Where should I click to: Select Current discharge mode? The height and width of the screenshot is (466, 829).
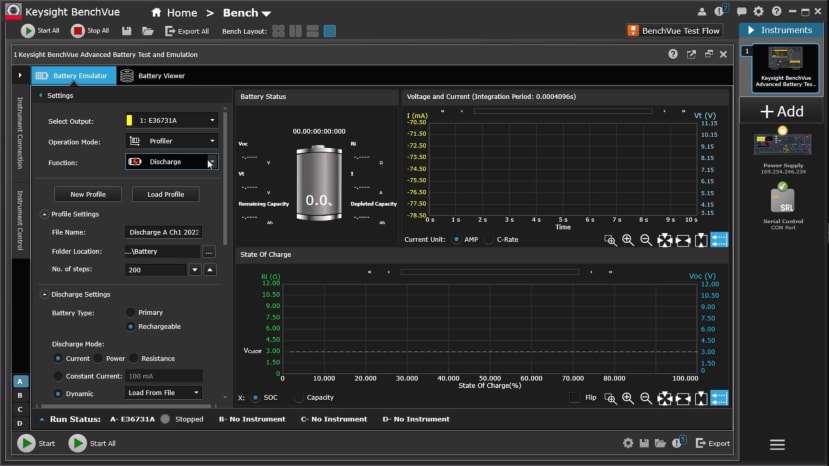point(58,359)
